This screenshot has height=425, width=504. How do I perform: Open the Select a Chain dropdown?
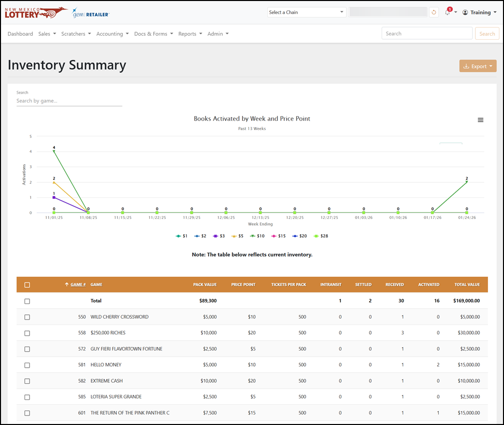[307, 12]
